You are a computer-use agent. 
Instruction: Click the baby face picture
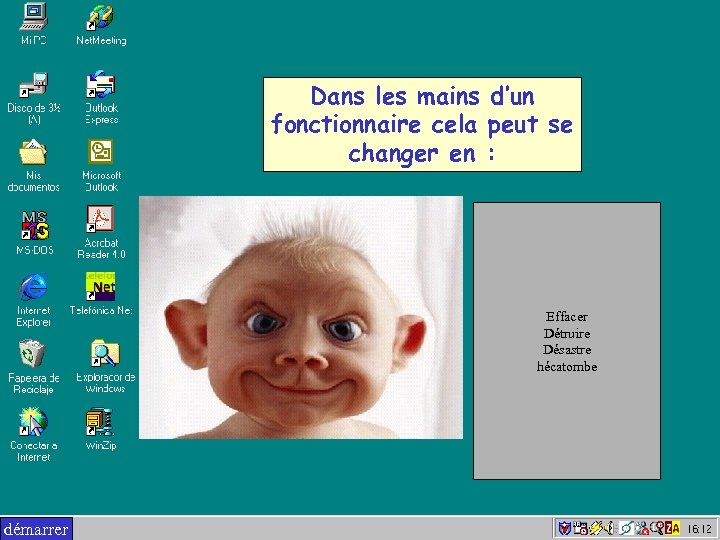(301, 318)
